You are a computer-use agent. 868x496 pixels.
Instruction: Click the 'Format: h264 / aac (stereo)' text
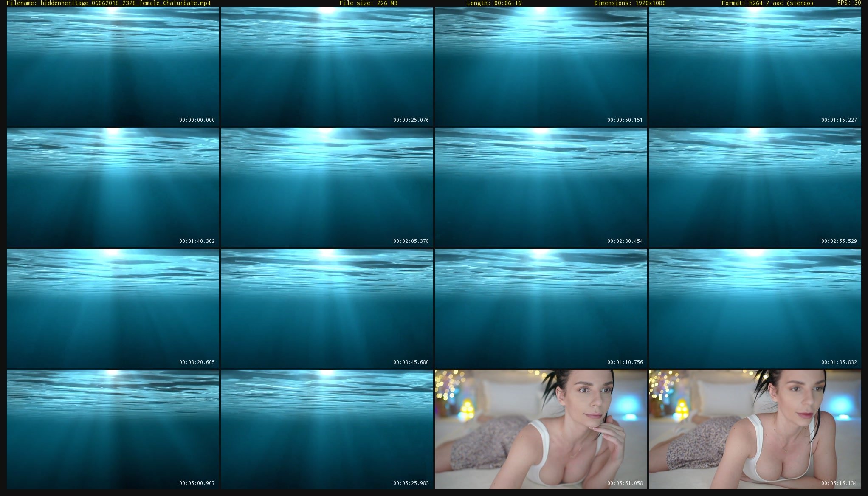768,3
